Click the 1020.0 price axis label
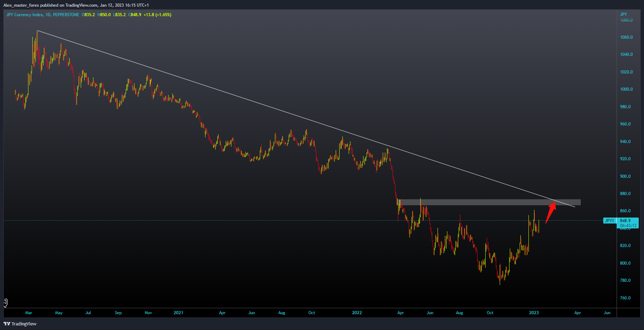This screenshot has width=644, height=330. [626, 72]
